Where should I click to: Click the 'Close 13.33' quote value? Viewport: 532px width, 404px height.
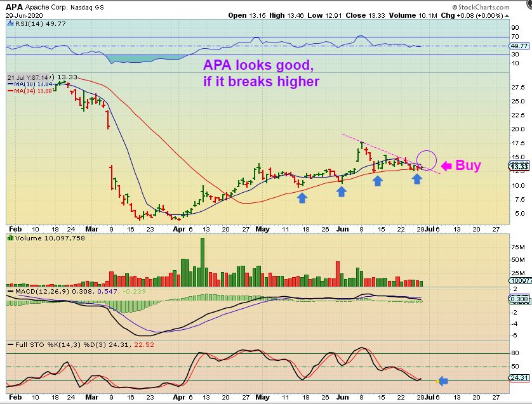point(366,16)
